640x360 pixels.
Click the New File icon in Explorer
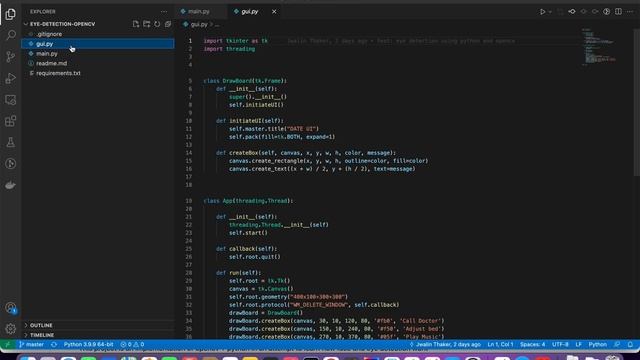point(136,24)
